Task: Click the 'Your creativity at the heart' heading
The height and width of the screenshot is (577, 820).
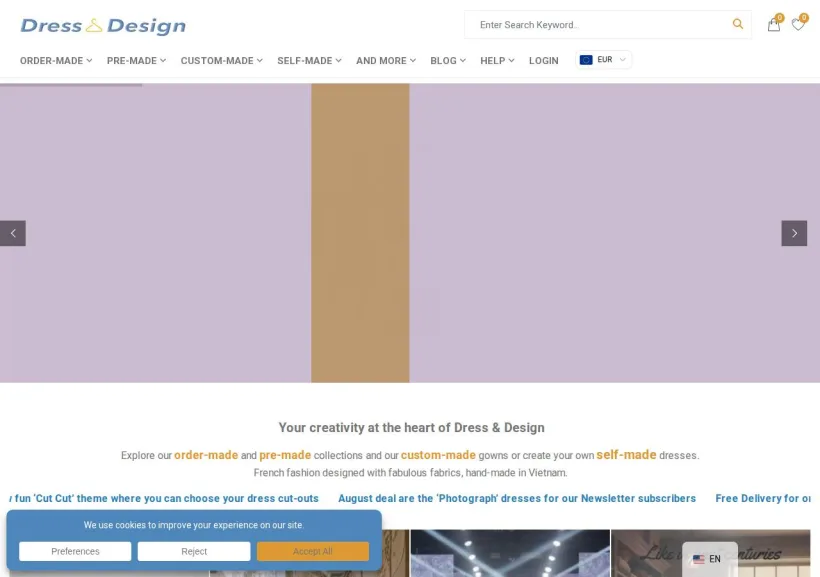Action: pyautogui.click(x=411, y=428)
